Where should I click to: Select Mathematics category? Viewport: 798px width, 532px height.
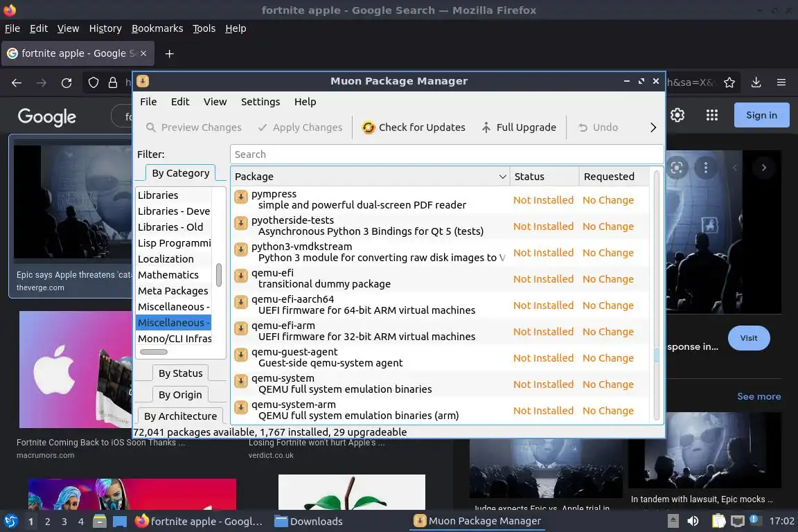pos(174,275)
